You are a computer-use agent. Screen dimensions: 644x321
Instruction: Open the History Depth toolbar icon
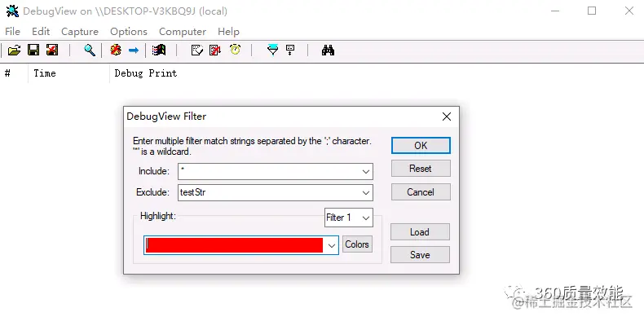pyautogui.click(x=290, y=51)
